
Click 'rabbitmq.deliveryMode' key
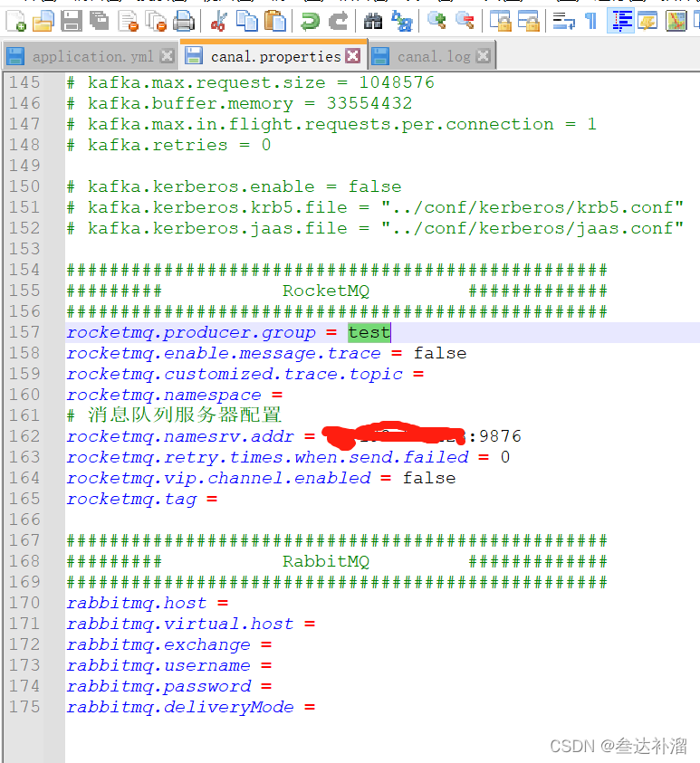[180, 708]
